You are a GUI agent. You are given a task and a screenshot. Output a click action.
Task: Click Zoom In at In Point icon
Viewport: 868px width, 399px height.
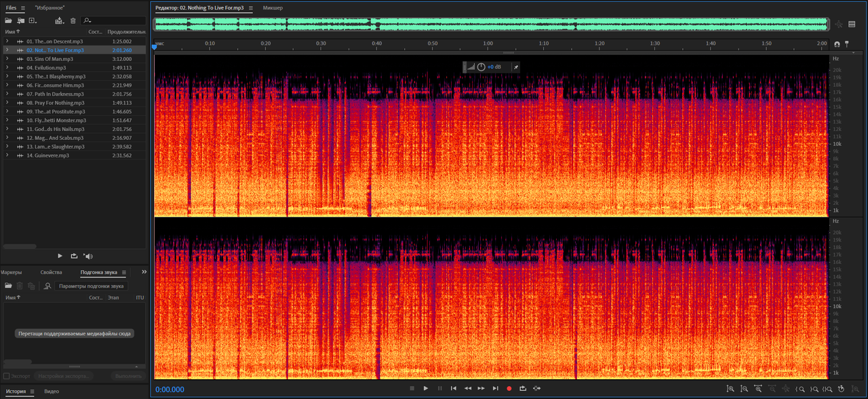(800, 389)
